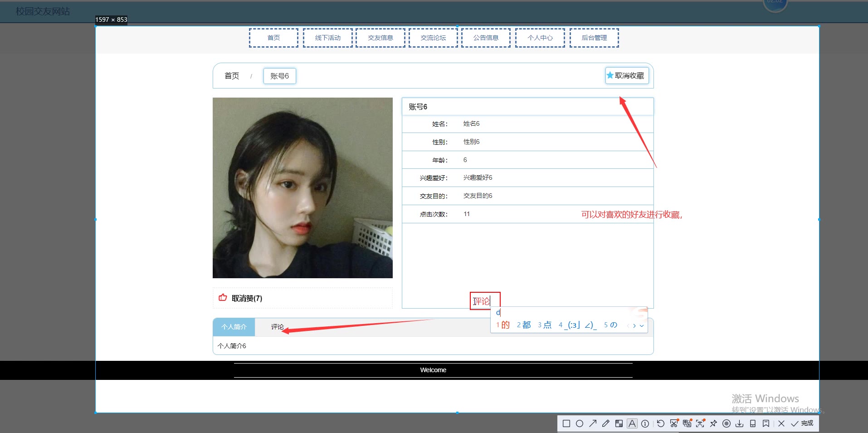Click the 个人简介6 description text
Image resolution: width=868 pixels, height=433 pixels.
(x=232, y=346)
